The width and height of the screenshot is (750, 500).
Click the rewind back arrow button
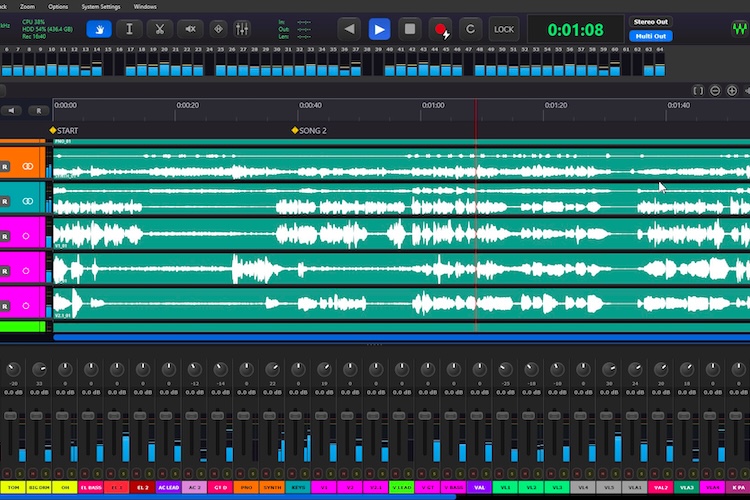[350, 29]
